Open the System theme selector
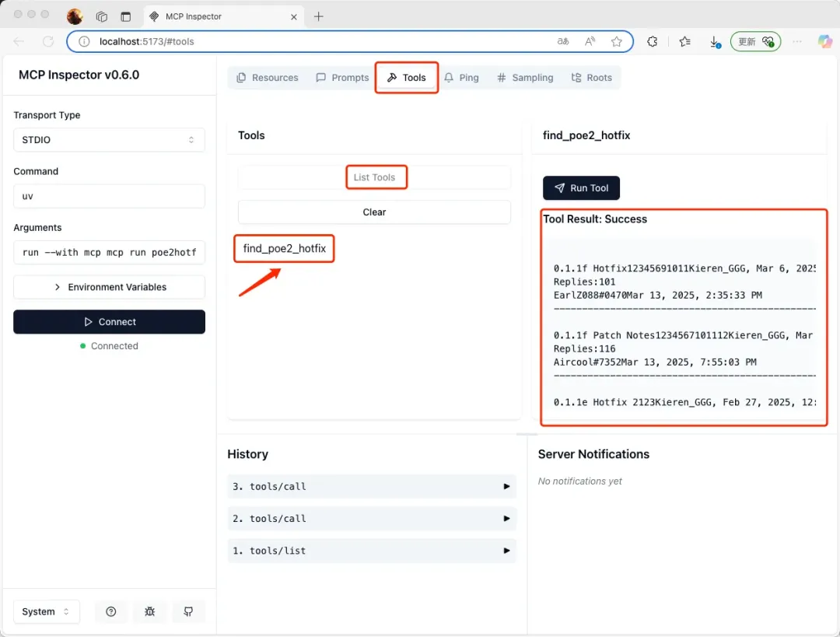The width and height of the screenshot is (840, 637). tap(46, 612)
